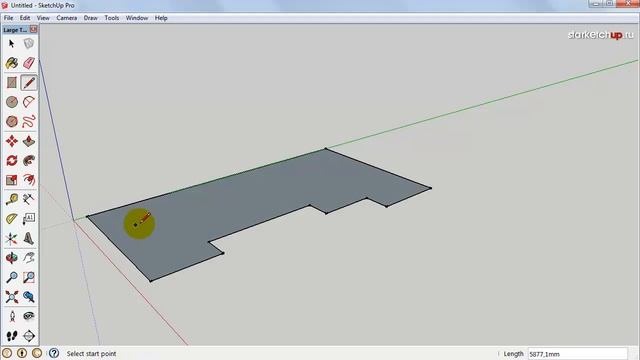Image resolution: width=640 pixels, height=360 pixels.
Task: Activate the 3D Text tool
Action: [29, 238]
